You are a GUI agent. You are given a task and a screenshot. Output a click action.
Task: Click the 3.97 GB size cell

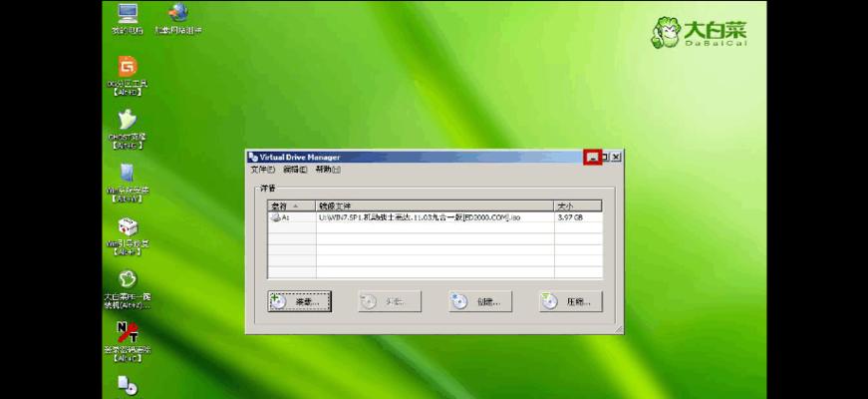click(570, 217)
